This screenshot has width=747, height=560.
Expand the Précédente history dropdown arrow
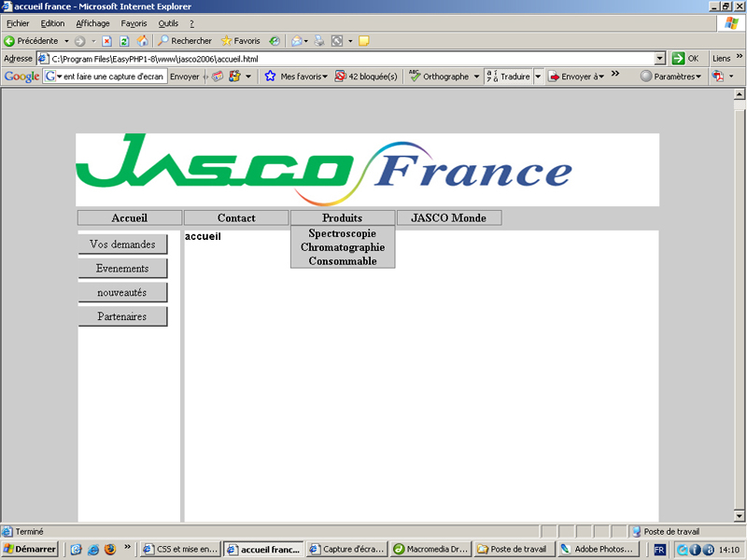[66, 41]
